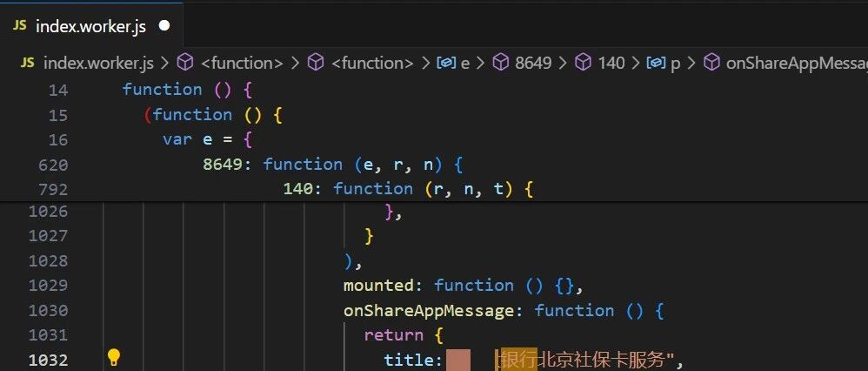Click cube icon before 140 breadcrumb
Viewport: 868px width, 371px height.
tap(583, 63)
